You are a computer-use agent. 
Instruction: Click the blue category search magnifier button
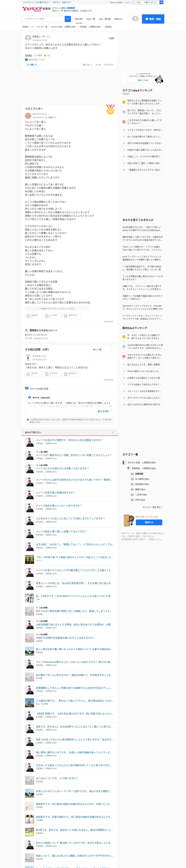(x=68, y=19)
